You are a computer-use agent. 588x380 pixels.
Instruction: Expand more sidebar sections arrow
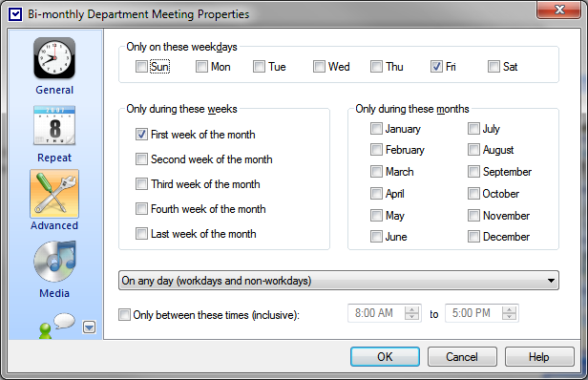click(x=90, y=327)
